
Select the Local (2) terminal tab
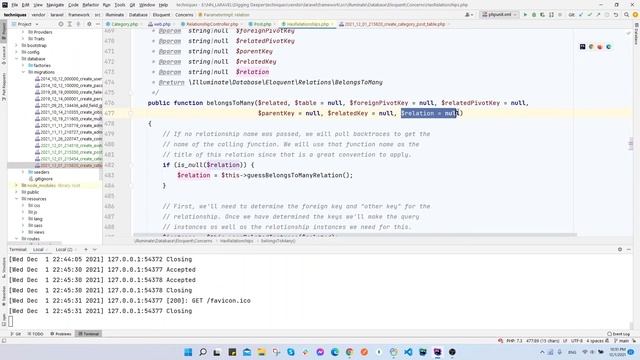(64, 249)
